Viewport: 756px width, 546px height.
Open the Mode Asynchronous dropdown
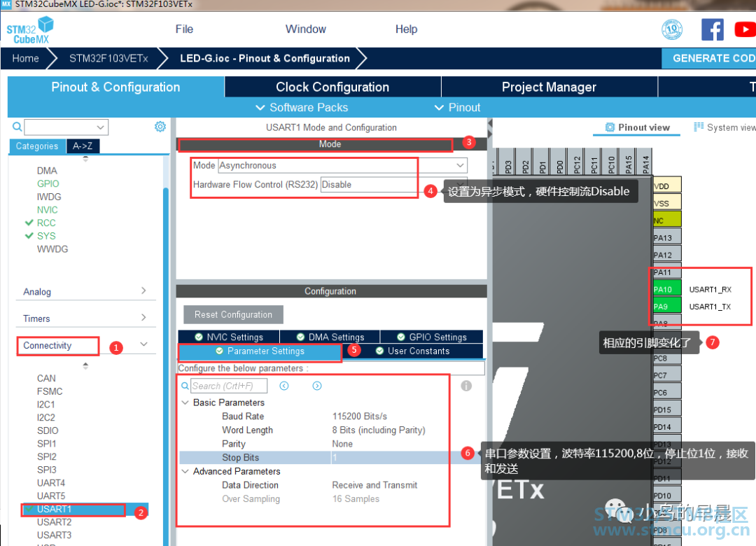pyautogui.click(x=343, y=165)
